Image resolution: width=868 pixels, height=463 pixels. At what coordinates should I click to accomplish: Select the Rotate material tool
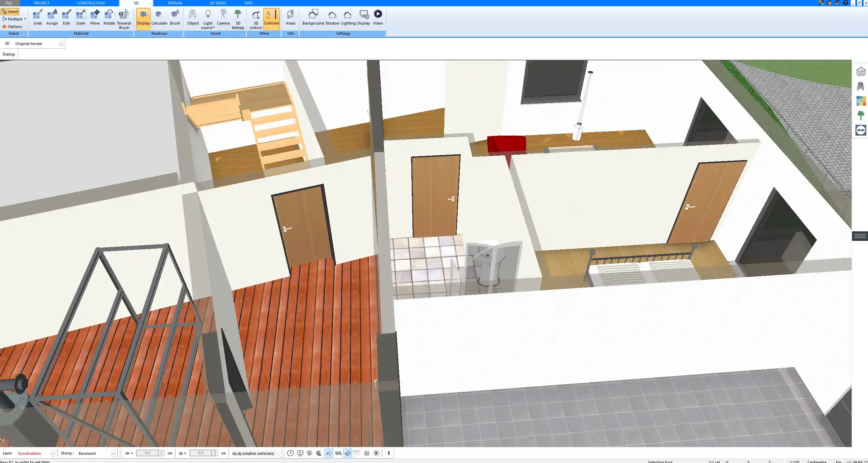click(109, 18)
